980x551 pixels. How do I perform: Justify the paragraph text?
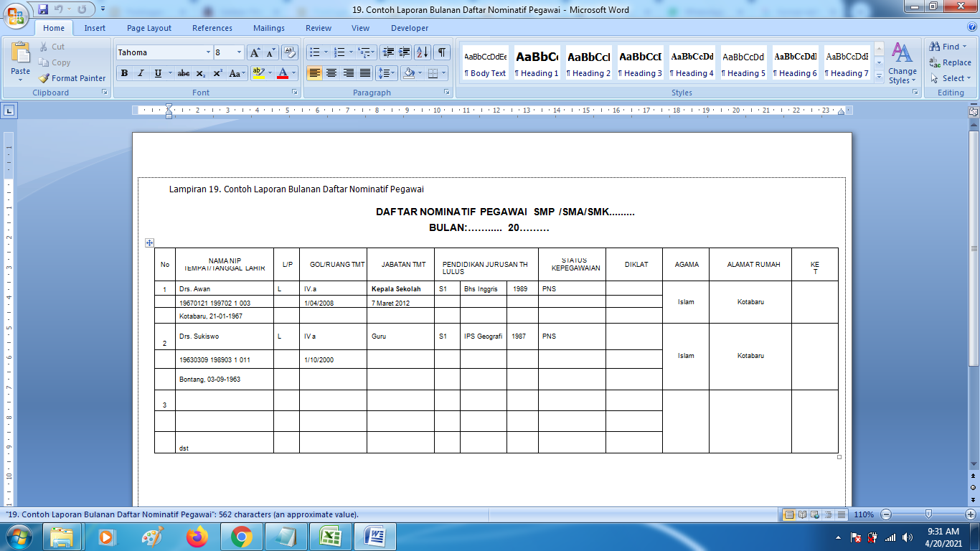pos(365,73)
